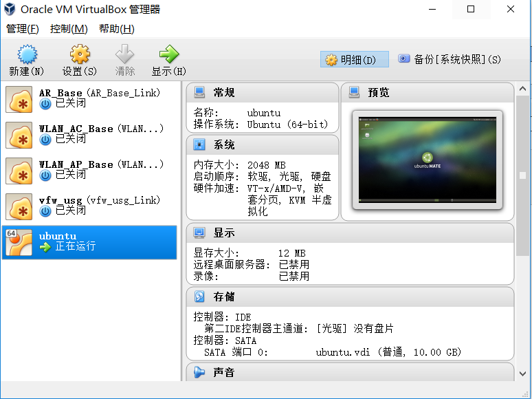Screen dimensions: 532x399
Task: Click the 声音 audio section speaker icon
Action: point(199,372)
